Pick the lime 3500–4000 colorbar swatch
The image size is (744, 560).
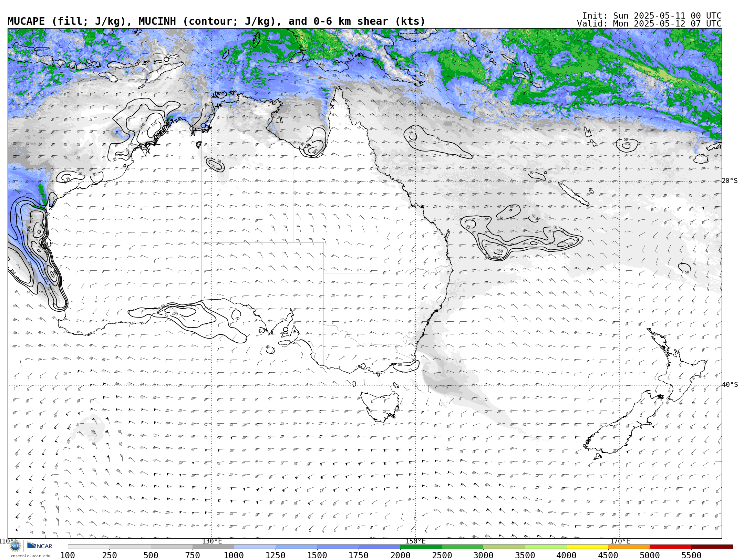pos(546,547)
